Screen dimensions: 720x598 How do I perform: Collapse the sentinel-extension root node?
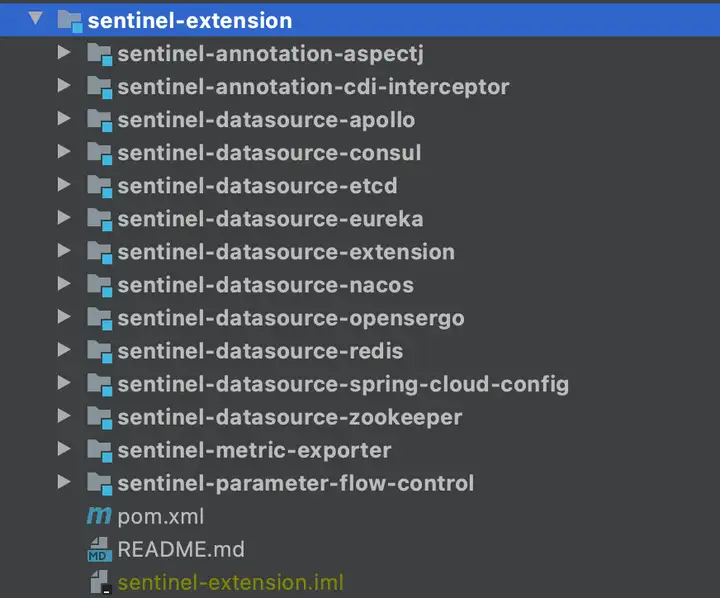pyautogui.click(x=35, y=19)
